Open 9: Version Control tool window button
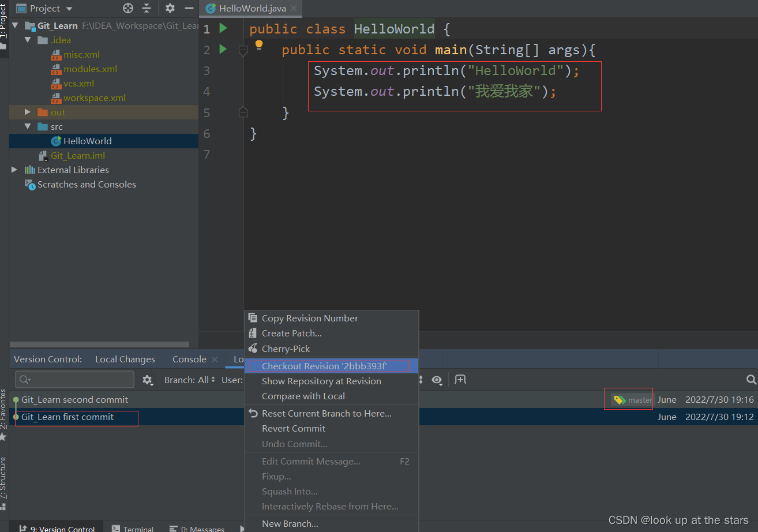The height and width of the screenshot is (532, 758). tap(57, 528)
